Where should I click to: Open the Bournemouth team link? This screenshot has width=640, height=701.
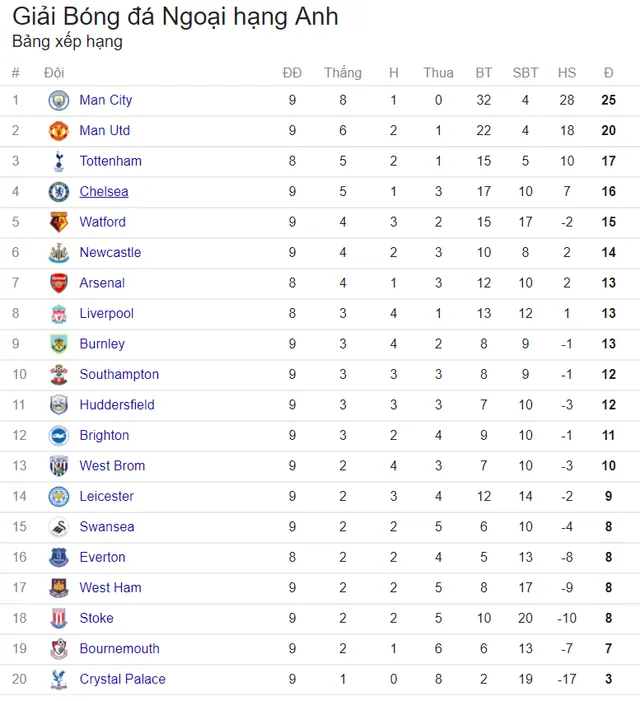click(119, 648)
